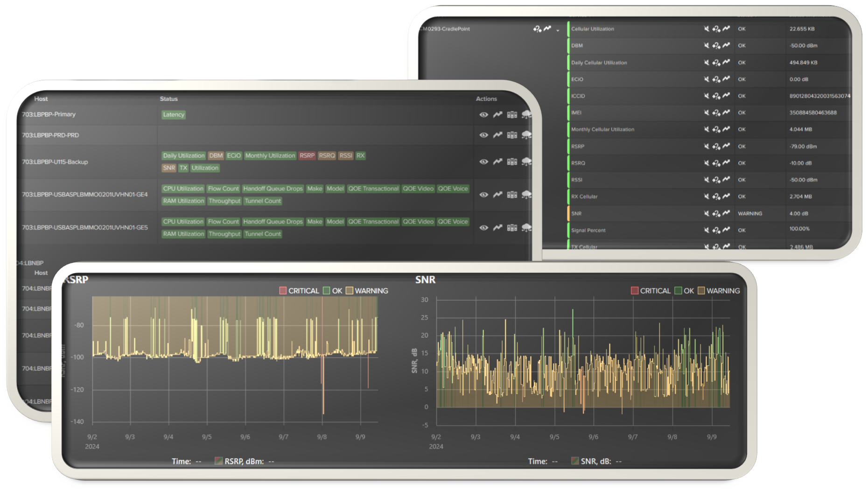Viewport: 868px width, 492px height.
Task: Disable alerts for the Signal Percent metric
Action: coord(706,230)
